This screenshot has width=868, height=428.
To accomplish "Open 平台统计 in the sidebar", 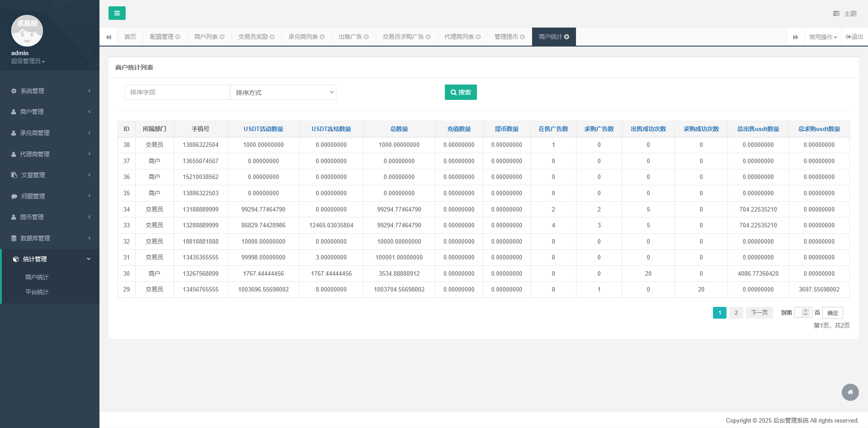I will point(37,292).
